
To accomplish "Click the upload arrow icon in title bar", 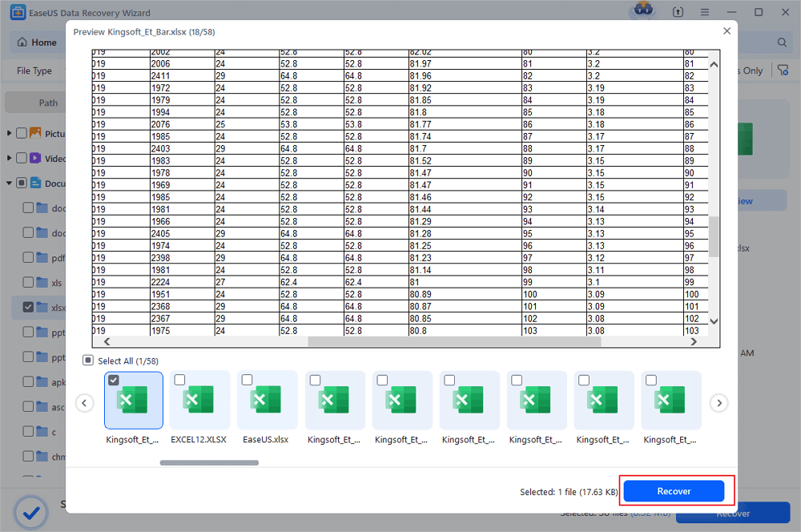I will click(679, 13).
